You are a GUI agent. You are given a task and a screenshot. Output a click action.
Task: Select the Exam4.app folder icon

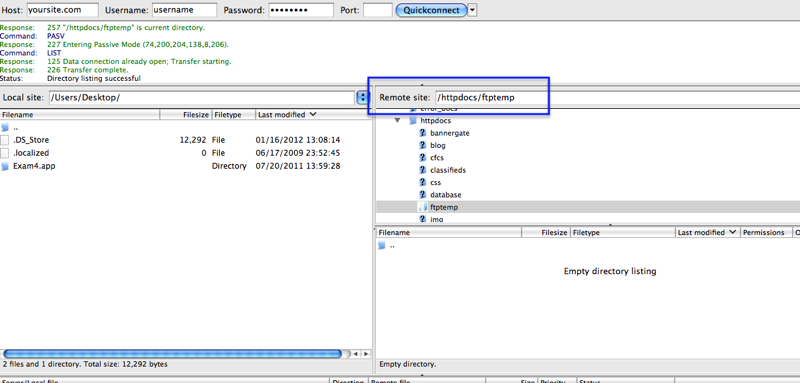pyautogui.click(x=5, y=166)
